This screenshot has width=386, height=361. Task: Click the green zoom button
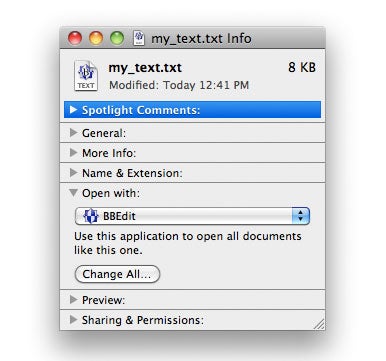[x=117, y=38]
